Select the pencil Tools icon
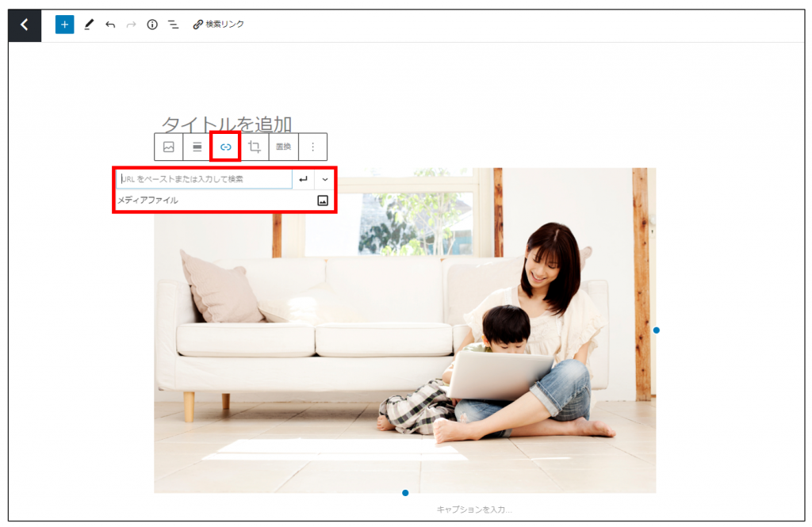812x527 pixels. pyautogui.click(x=89, y=25)
